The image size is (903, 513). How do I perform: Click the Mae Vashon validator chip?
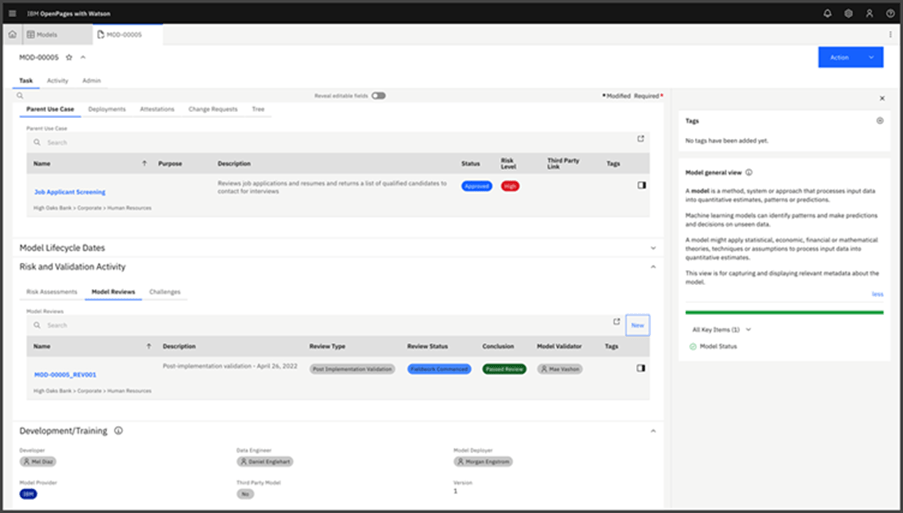pos(560,369)
